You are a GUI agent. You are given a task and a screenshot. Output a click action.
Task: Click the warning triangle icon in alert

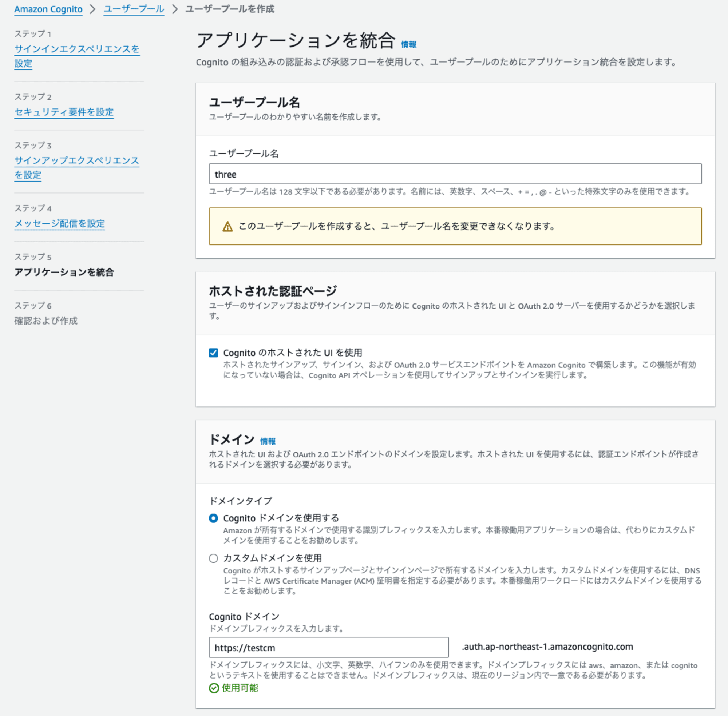click(x=227, y=226)
